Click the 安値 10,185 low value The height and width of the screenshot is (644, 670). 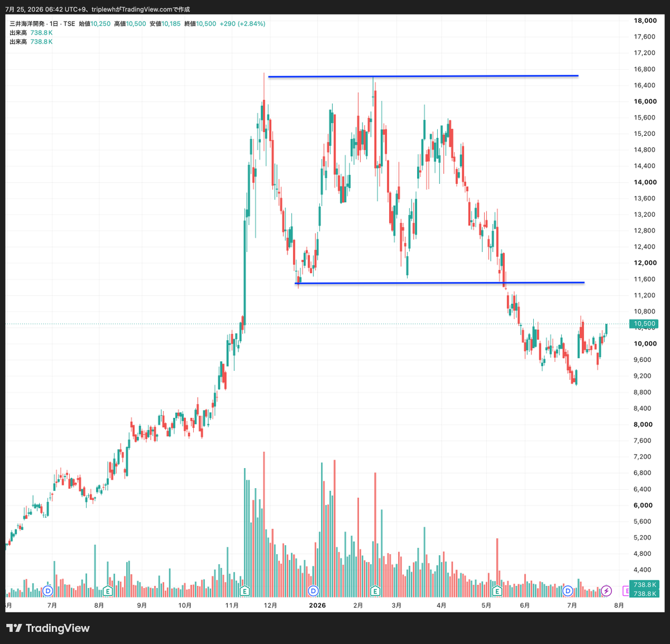coord(165,24)
